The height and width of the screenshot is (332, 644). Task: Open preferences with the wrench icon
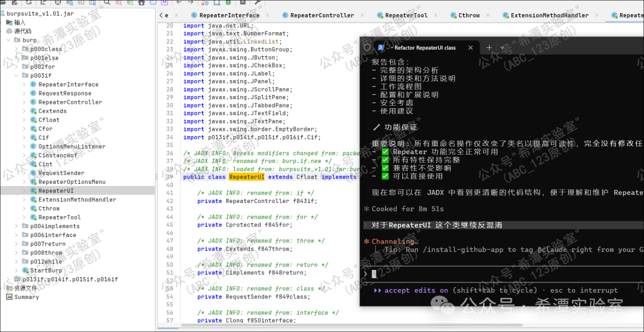258,2
